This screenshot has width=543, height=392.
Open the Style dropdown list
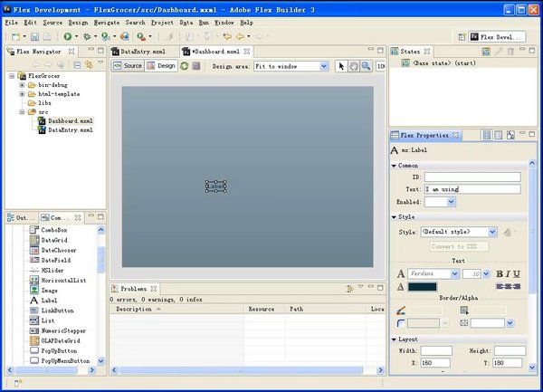(x=491, y=233)
